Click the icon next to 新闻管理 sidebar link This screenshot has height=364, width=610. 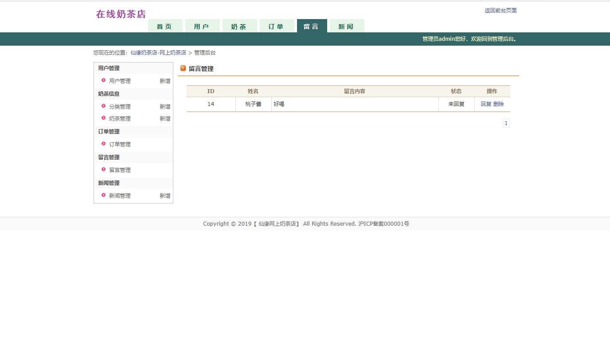[x=103, y=196]
